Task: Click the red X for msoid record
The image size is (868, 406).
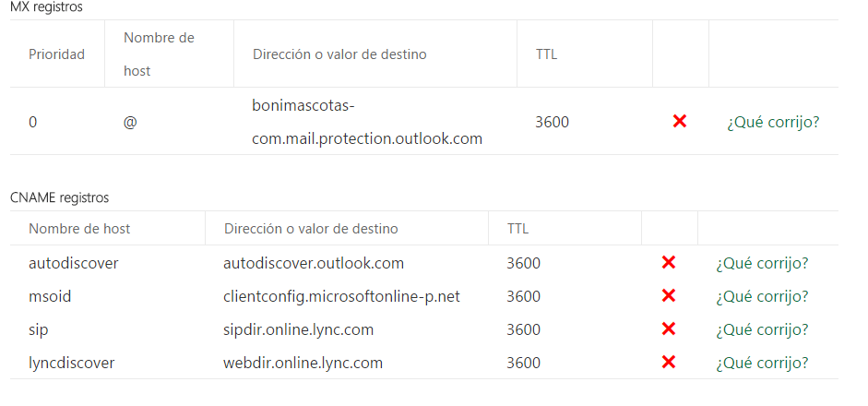Action: pos(668,296)
